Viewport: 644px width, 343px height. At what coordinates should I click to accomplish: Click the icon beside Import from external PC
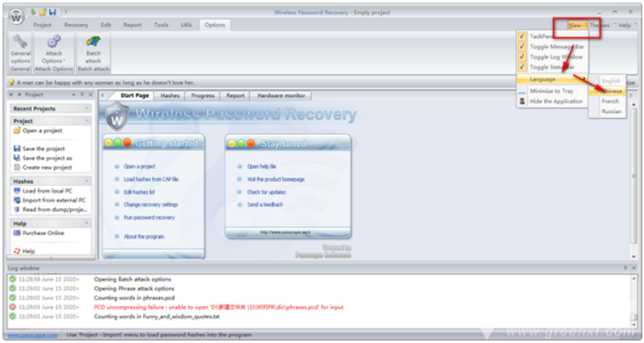coord(17,200)
